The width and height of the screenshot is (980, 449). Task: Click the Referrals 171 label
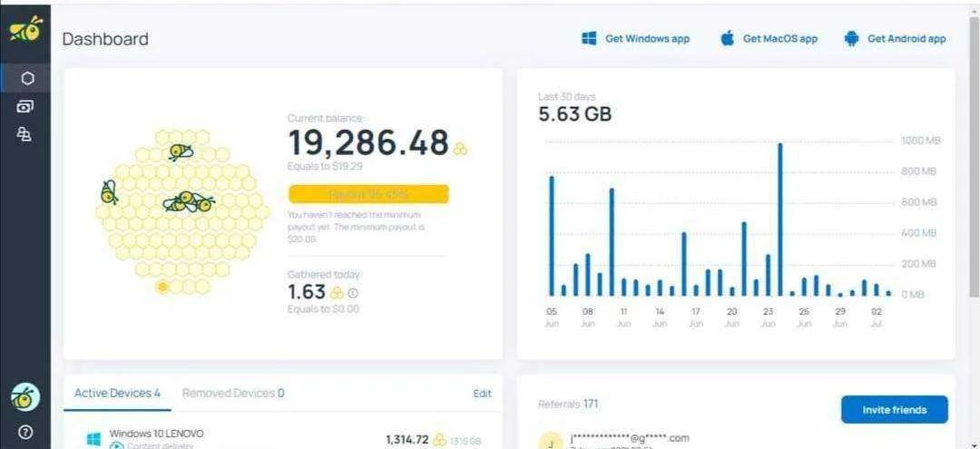pos(568,404)
